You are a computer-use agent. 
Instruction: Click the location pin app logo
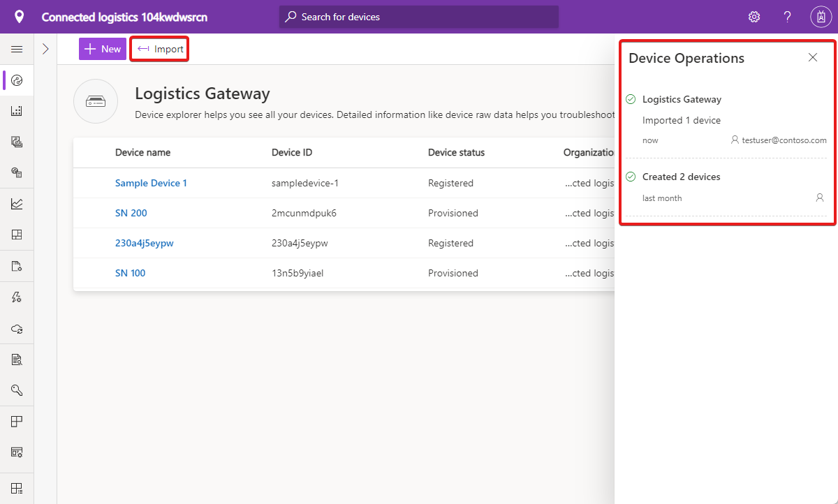tap(18, 17)
